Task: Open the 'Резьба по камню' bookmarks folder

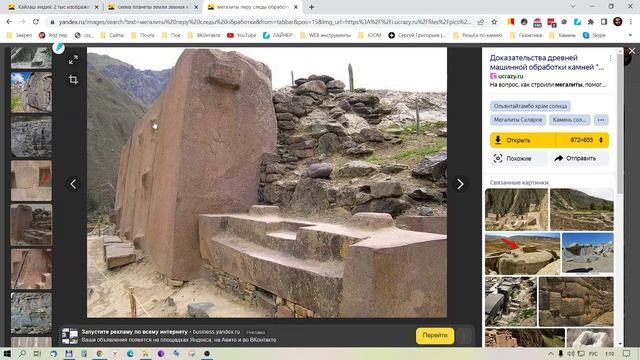Action: click(x=478, y=36)
